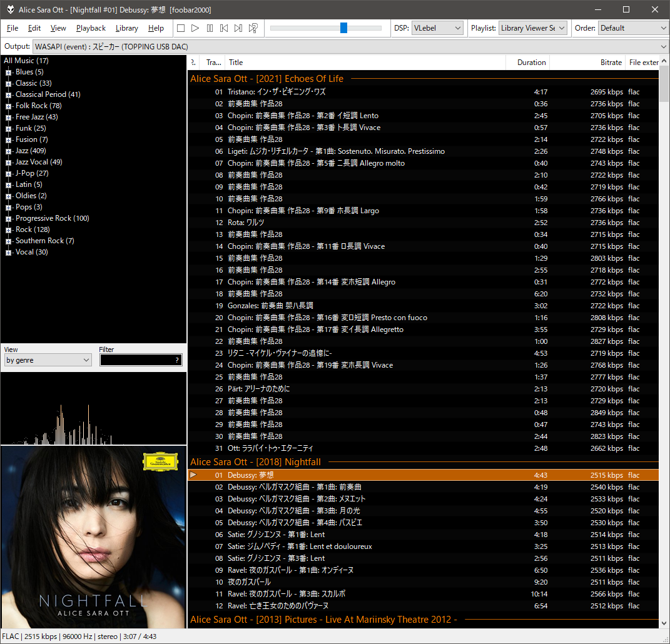This screenshot has height=644, width=670.
Task: Select the Ligeti Sostenuto Misurato Prestissimo track
Action: pos(423,151)
